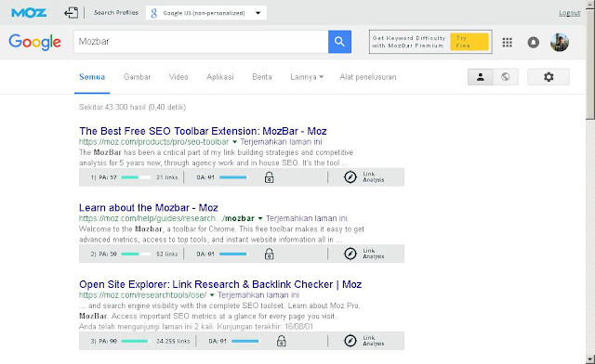Open the Search Profiles dropdown
Viewport: 595px width, 364px height.
point(206,13)
